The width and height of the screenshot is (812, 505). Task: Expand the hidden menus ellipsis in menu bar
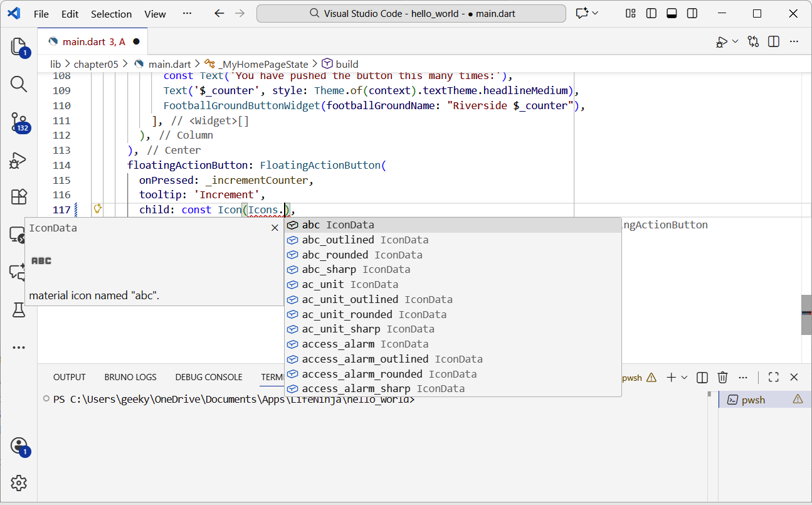pos(187,13)
